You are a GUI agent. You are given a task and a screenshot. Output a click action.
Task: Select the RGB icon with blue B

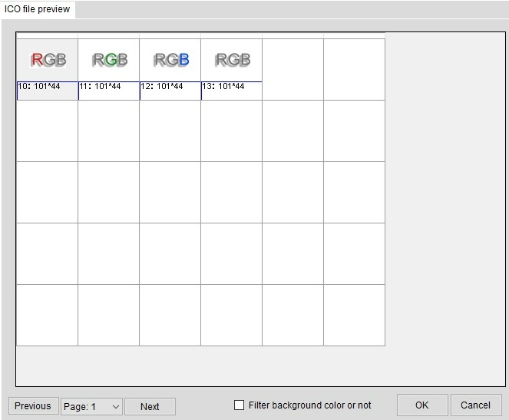pyautogui.click(x=170, y=60)
